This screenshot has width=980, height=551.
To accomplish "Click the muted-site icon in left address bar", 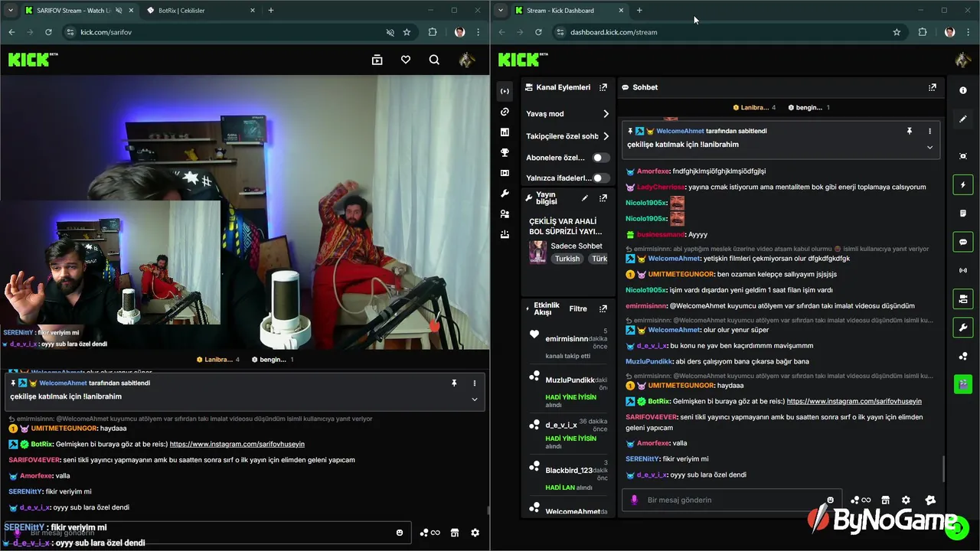I will (x=390, y=32).
